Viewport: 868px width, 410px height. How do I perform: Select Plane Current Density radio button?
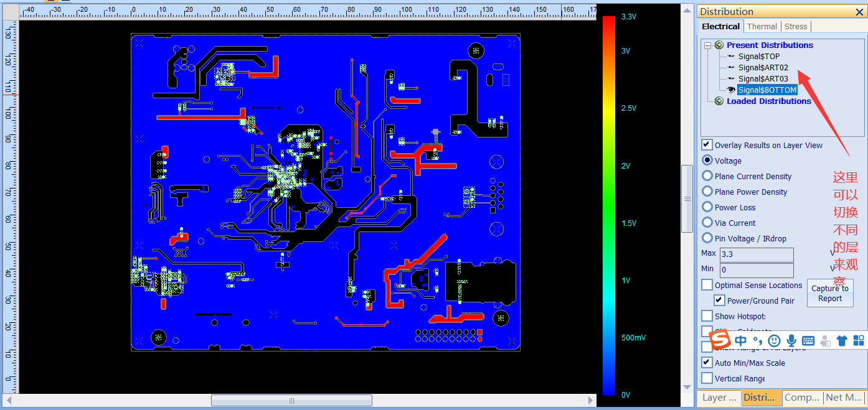pos(707,176)
